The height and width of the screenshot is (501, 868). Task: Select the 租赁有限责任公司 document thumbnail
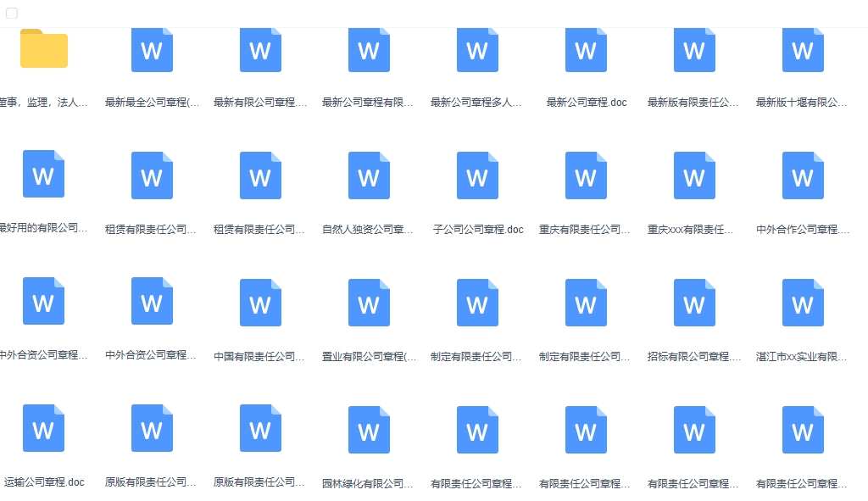coord(152,175)
